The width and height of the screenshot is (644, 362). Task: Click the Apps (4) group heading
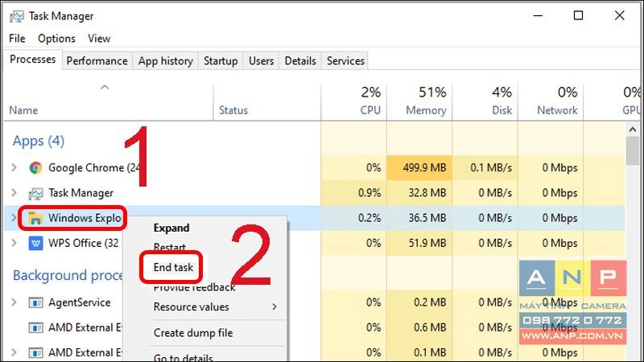click(x=39, y=142)
